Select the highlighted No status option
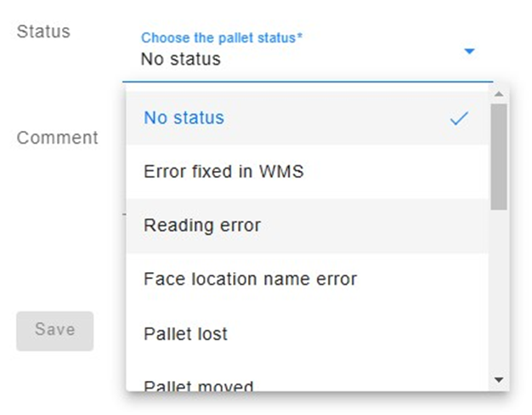The width and height of the screenshot is (532, 415). (x=307, y=118)
